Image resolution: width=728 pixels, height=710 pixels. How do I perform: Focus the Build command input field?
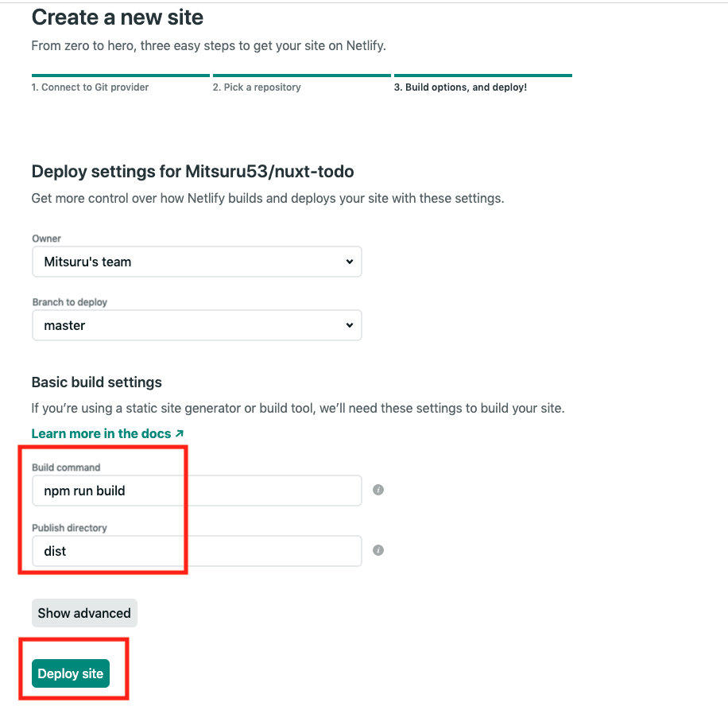(197, 491)
